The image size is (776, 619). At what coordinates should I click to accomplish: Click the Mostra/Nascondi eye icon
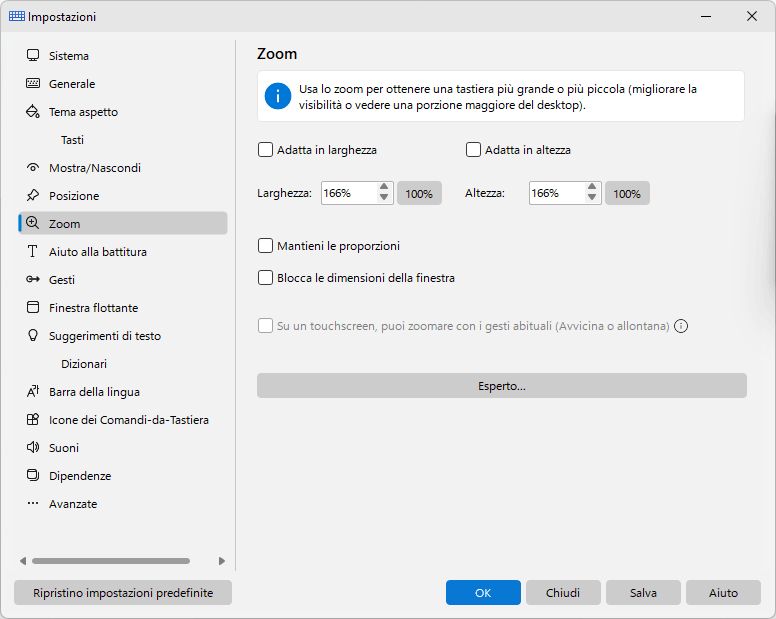(x=33, y=168)
